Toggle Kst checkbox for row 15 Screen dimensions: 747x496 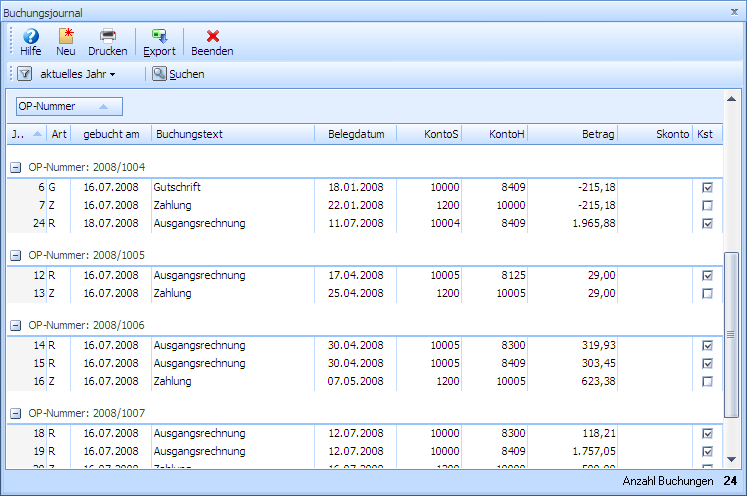click(x=707, y=364)
